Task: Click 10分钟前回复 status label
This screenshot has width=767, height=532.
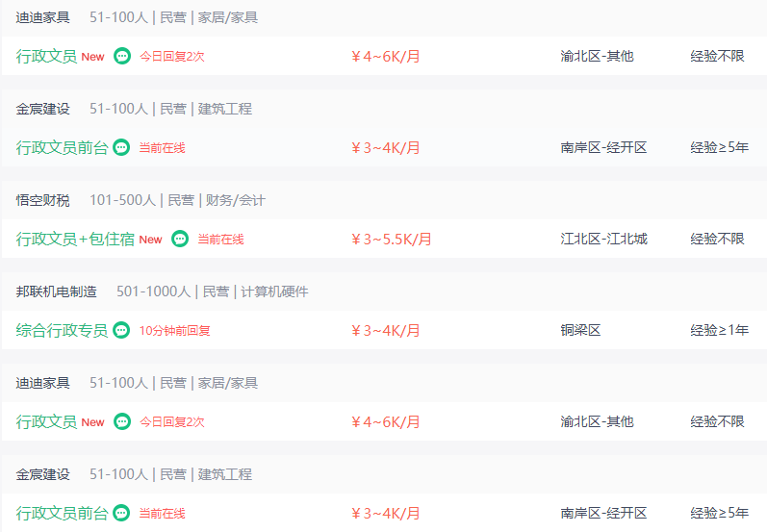Action: [x=174, y=331]
